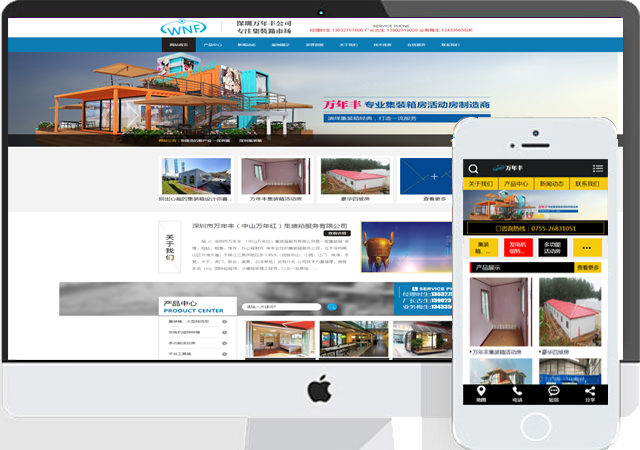Tap the red 发电机 category button on mobile

[518, 247]
